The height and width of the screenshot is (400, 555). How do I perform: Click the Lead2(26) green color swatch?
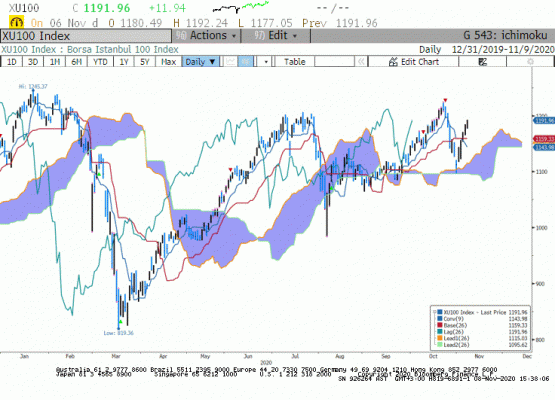[x=440, y=344]
